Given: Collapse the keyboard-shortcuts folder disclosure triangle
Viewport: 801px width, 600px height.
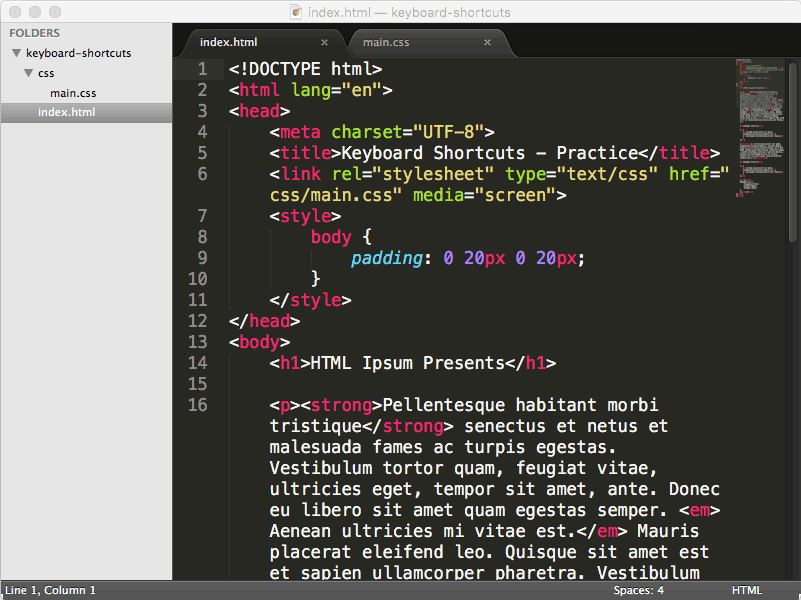Looking at the screenshot, I should coord(16,53).
